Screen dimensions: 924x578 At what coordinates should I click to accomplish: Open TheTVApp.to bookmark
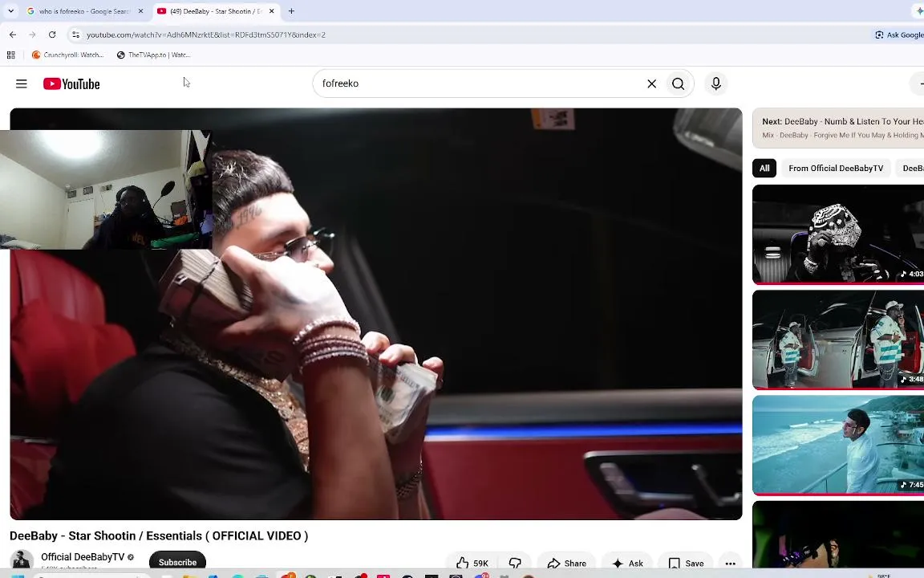click(x=153, y=55)
